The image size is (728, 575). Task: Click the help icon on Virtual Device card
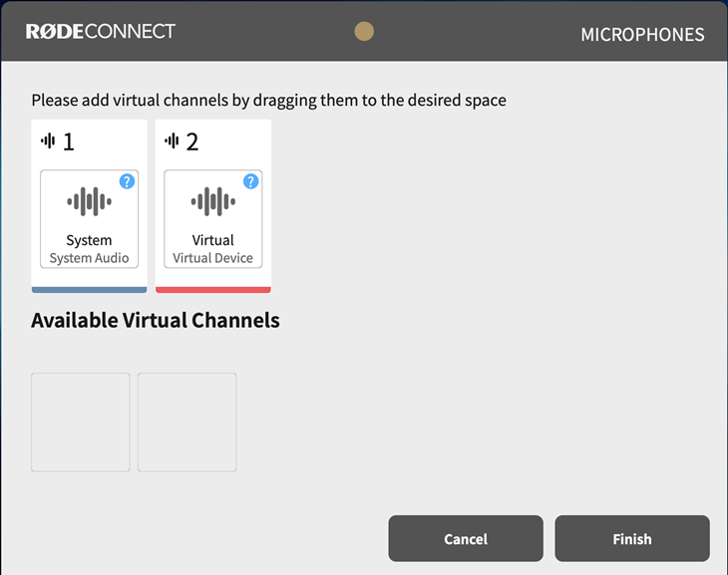click(250, 181)
